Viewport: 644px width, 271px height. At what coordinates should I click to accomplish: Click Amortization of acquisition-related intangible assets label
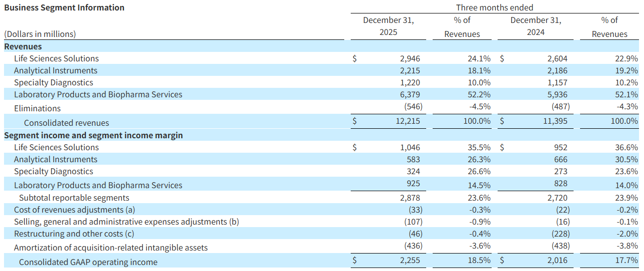pos(111,248)
